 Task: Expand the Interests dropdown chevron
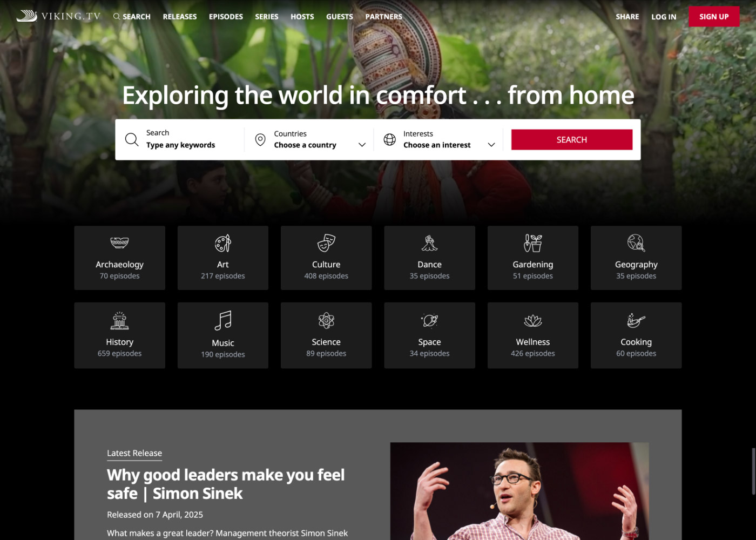point(491,145)
